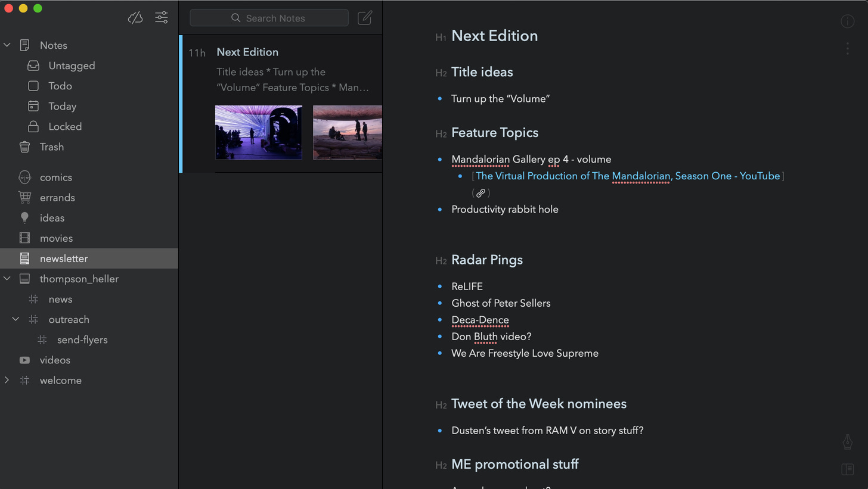Select the send-flyers tag
This screenshot has height=489, width=868.
click(x=82, y=340)
